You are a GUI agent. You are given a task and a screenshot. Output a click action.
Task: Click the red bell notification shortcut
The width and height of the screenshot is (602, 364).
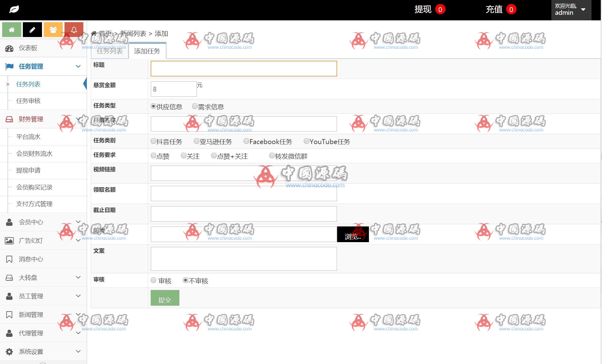(74, 30)
